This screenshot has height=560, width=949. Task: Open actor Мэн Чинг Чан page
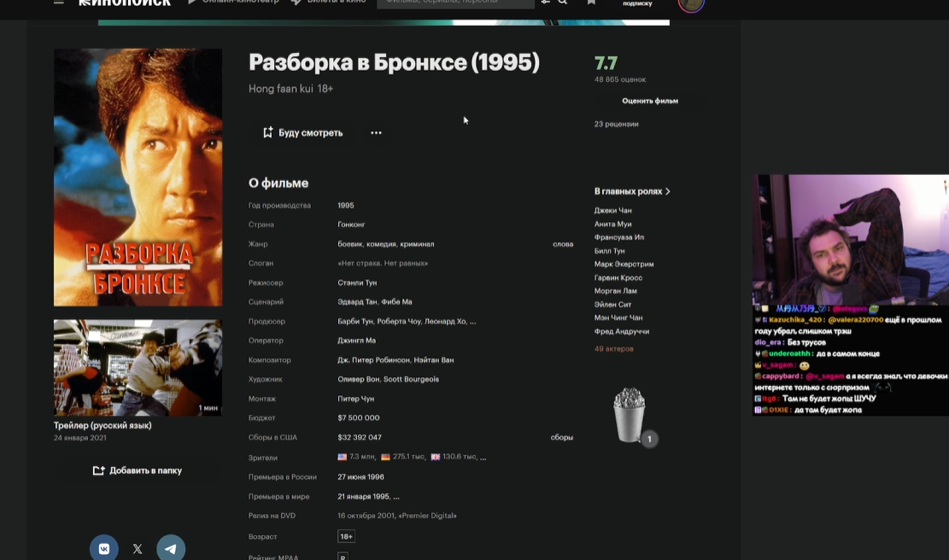click(x=618, y=318)
